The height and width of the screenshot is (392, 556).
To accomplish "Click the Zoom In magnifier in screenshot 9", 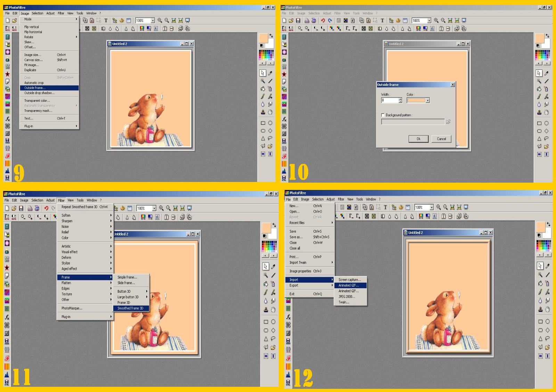I will pos(160,20).
